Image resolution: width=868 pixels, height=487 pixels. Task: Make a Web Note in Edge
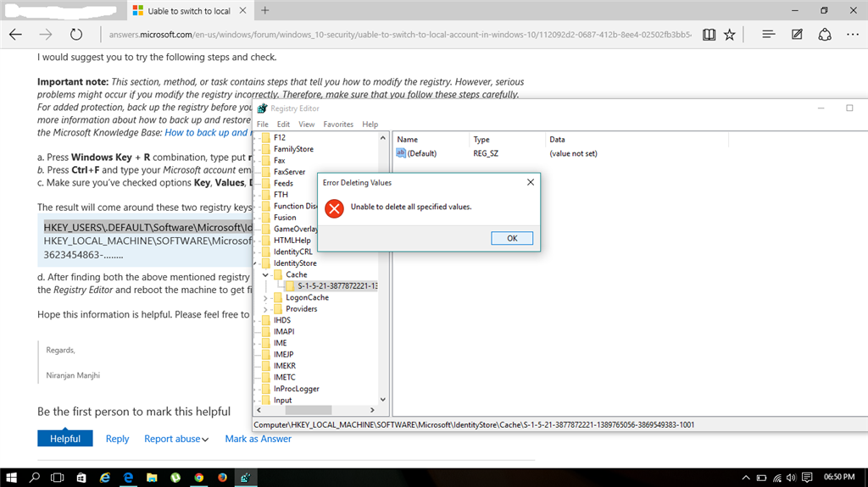pos(797,35)
